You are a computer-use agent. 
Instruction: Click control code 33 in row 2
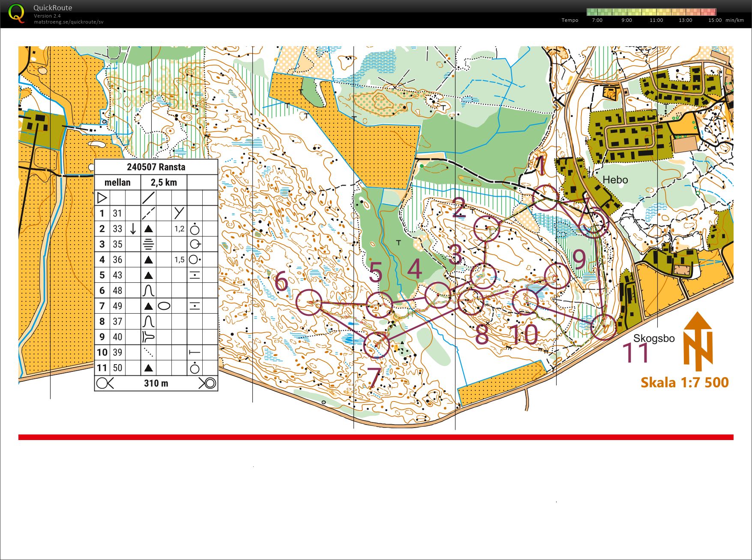click(x=117, y=229)
